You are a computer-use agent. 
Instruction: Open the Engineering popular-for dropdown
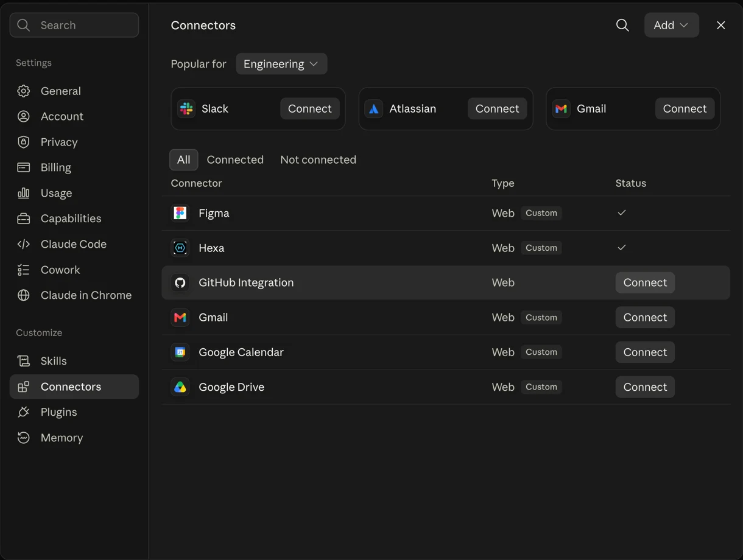point(281,64)
